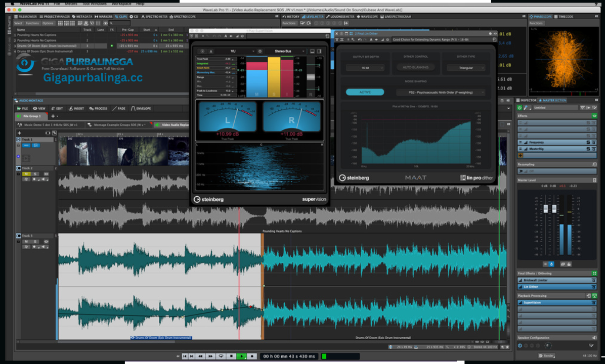
Task: Click the Select button in Clips window
Action: click(x=18, y=23)
